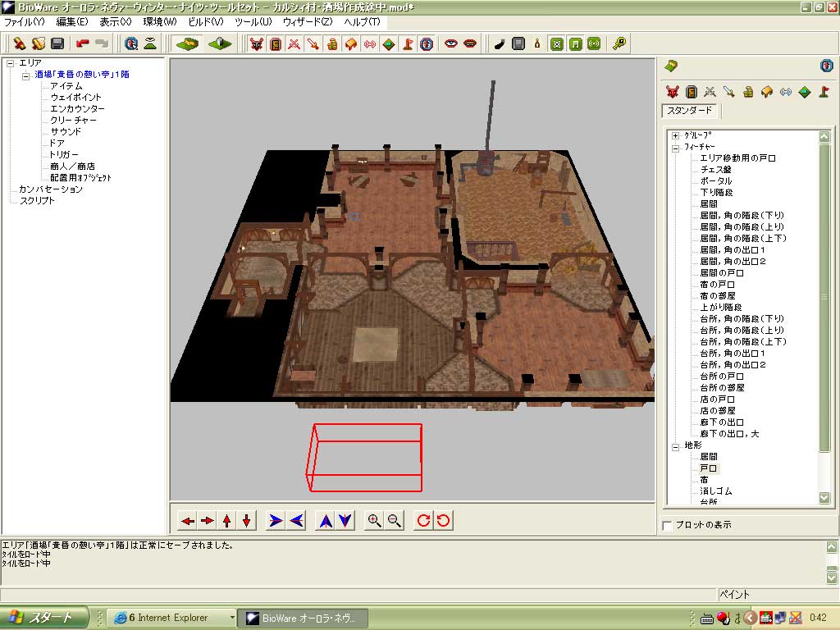Toggle creatures display red monster toolbar icon
The image size is (840, 630).
pos(257,43)
